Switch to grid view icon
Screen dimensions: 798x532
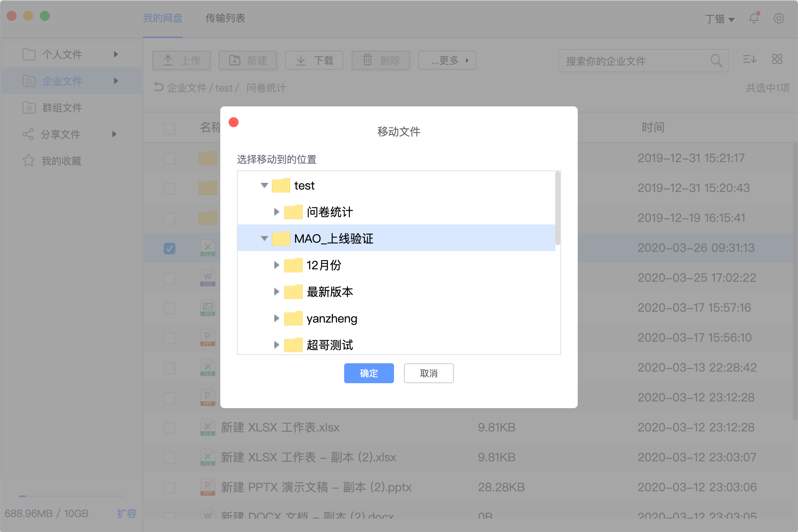point(777,59)
